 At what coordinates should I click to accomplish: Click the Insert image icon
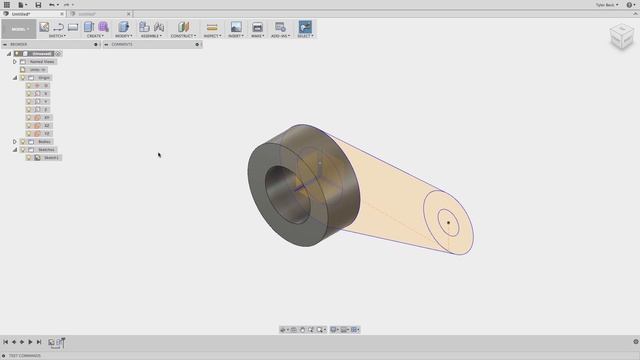click(x=236, y=27)
